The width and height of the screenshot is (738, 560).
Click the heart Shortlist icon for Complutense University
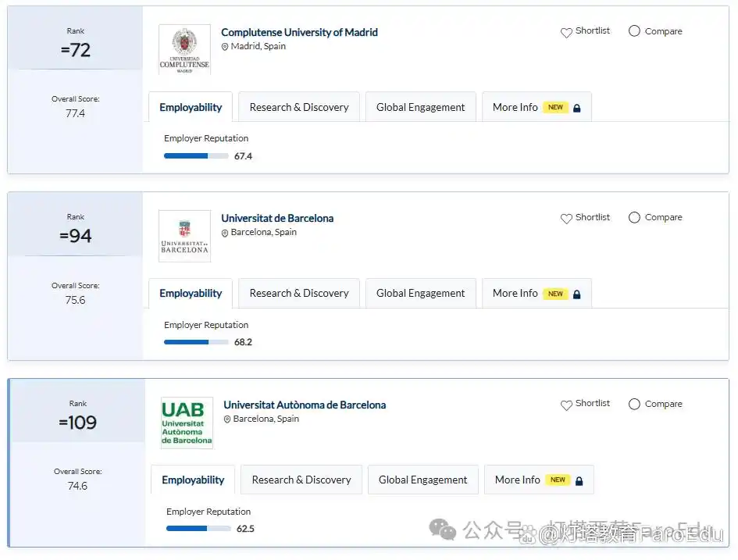coord(566,33)
